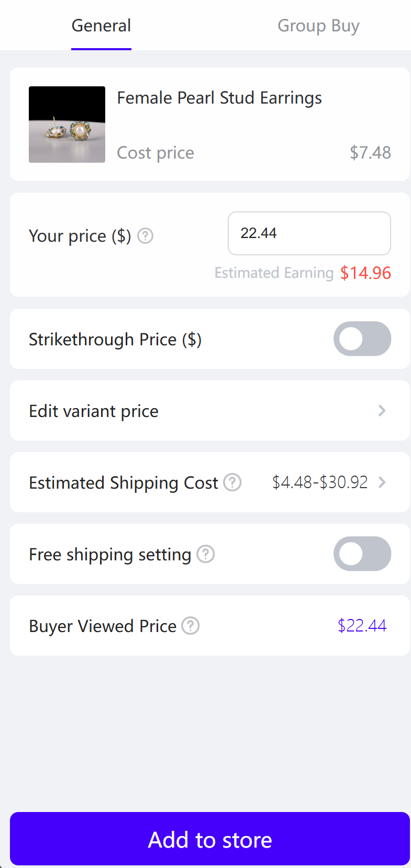Click the Estimated Shipping Cost label text
This screenshot has height=868, width=411.
[124, 482]
